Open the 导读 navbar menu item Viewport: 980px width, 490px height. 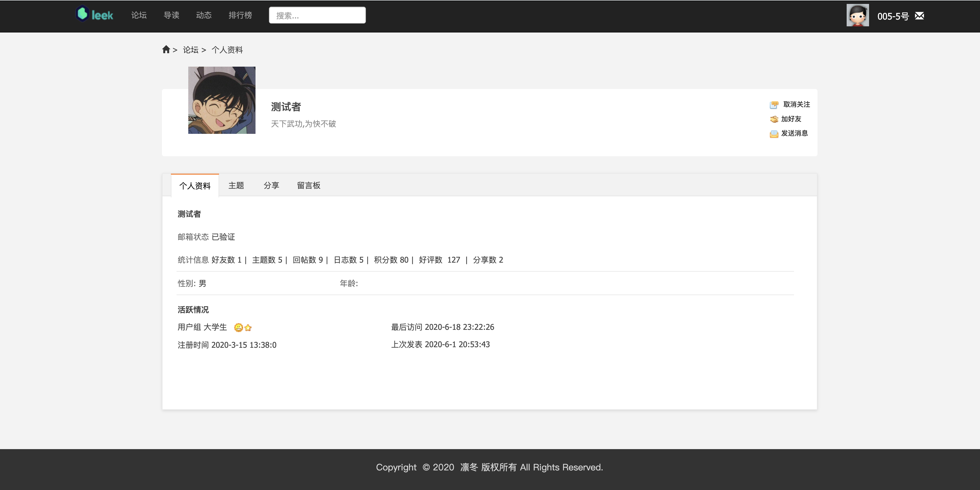tap(171, 15)
